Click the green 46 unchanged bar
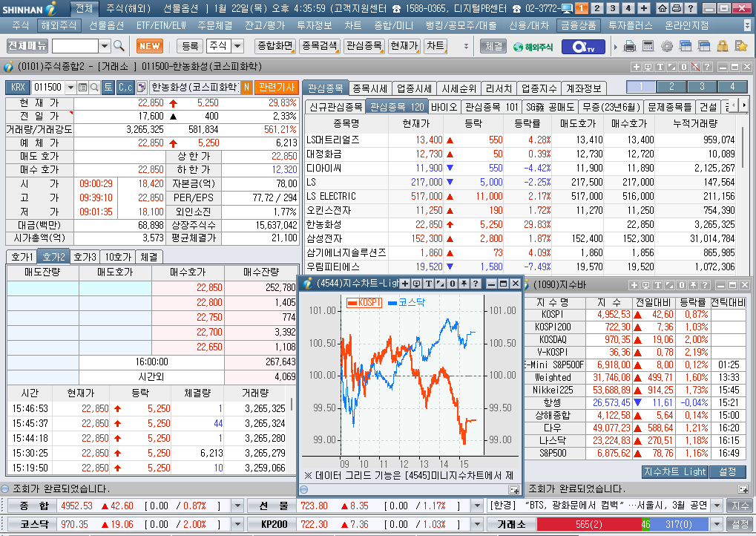Screen dimensions: 756x536 coord(645,524)
